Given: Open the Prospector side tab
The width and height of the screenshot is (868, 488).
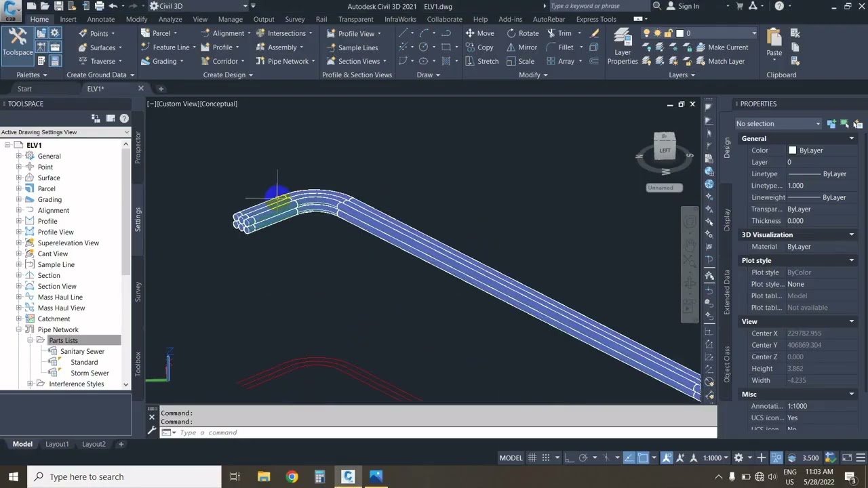Looking at the screenshot, I should [x=138, y=147].
